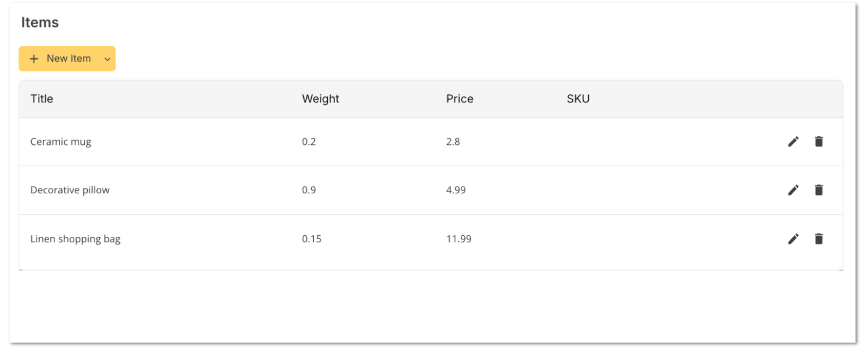868x349 pixels.
Task: Select the Linen shopping bag title cell
Action: (75, 239)
